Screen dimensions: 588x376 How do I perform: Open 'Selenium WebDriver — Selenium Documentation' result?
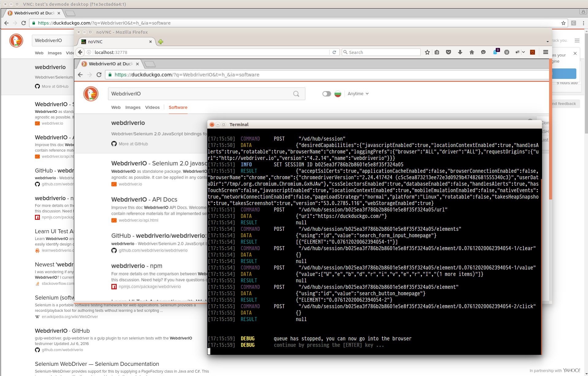97,364
